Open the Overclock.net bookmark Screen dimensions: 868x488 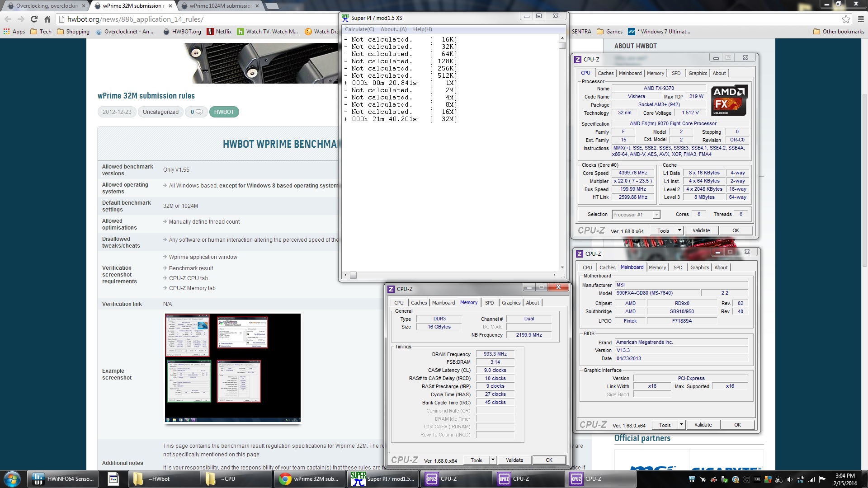click(125, 32)
